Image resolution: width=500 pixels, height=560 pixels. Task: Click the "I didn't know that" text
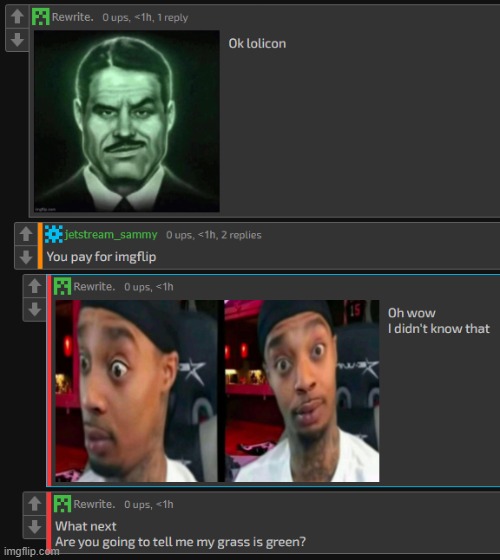click(439, 329)
